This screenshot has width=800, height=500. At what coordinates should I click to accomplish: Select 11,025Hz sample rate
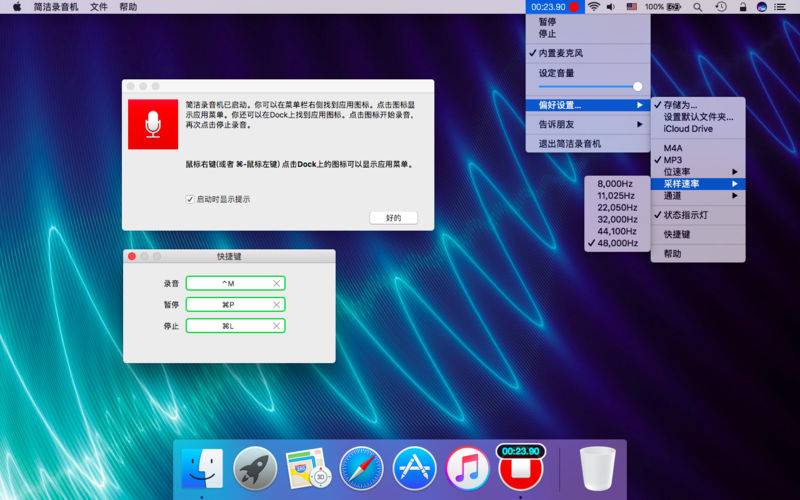[x=617, y=196]
